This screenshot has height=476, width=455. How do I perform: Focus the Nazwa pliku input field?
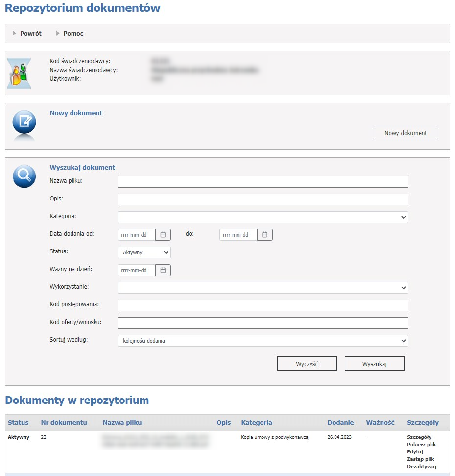(263, 182)
